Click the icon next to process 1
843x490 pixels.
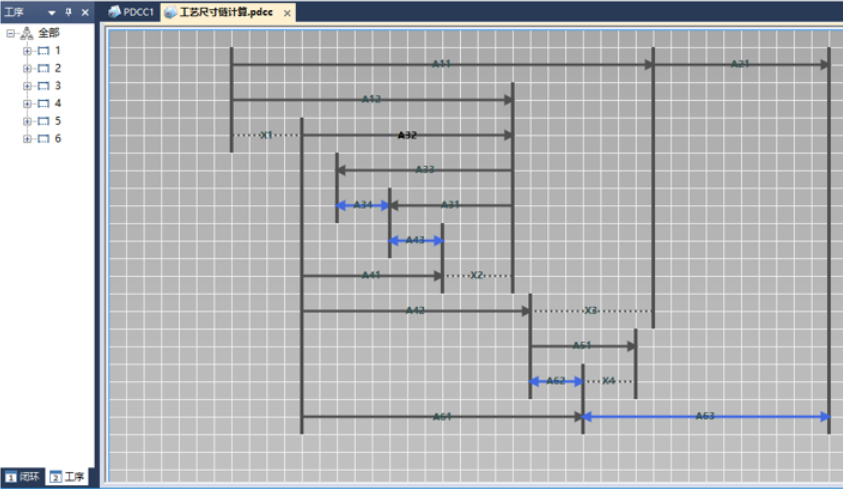tap(43, 51)
